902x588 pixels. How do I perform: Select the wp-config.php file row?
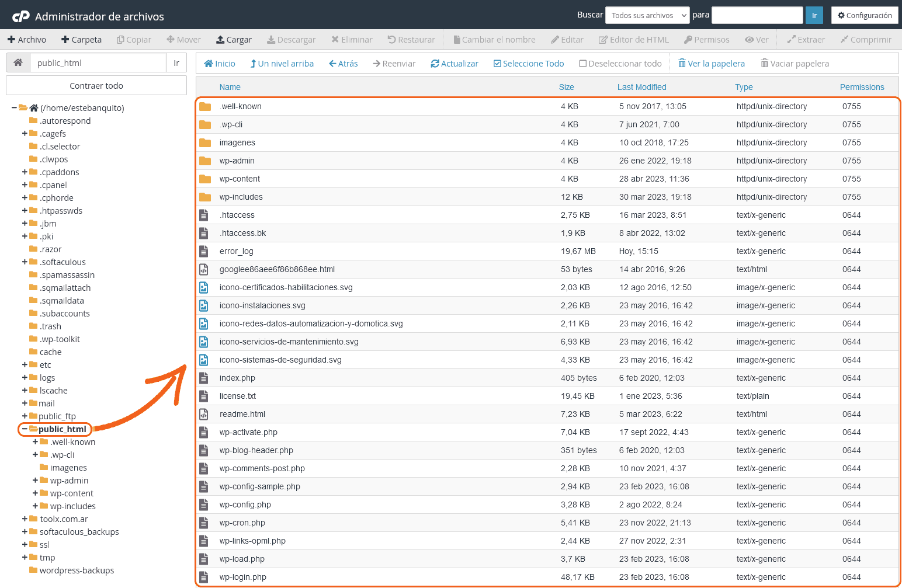click(x=245, y=505)
